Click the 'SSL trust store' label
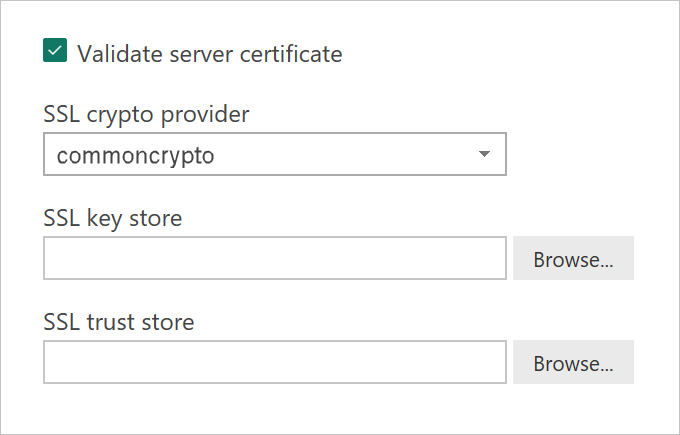 click(x=119, y=321)
